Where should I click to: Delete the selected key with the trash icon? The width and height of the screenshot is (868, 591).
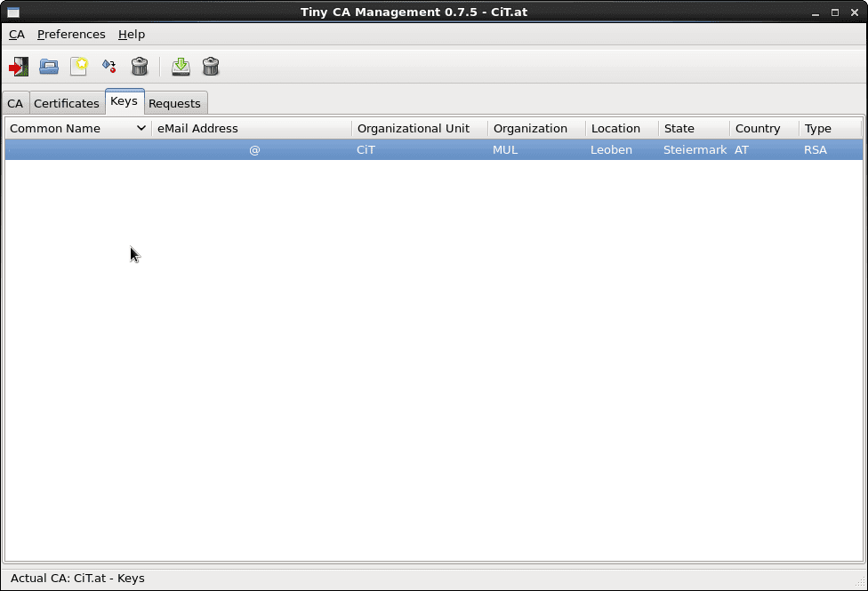211,67
